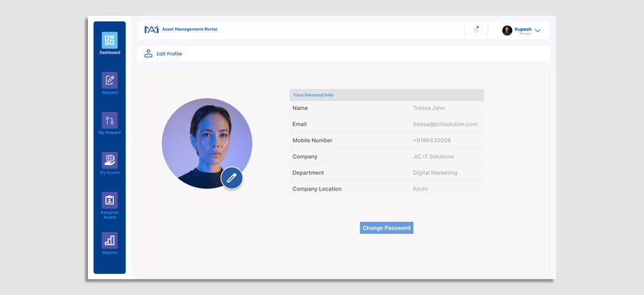Viewport: 644px width, 295px height.
Task: Select the Department field Digital Marketing
Action: coord(434,173)
